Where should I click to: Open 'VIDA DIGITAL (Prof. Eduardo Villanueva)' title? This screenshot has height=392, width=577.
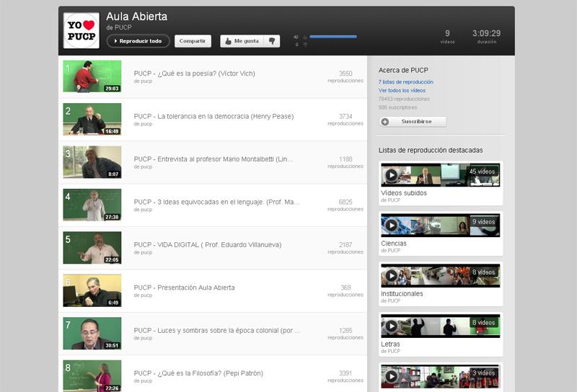pos(208,244)
